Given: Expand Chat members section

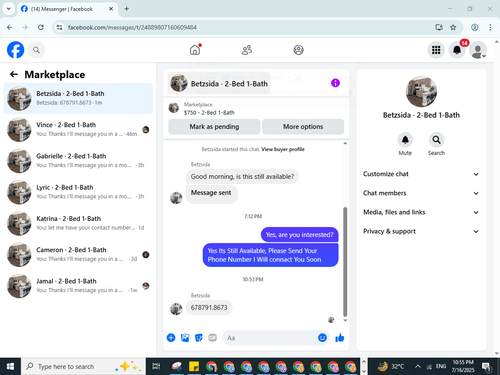Looking at the screenshot, I should coord(421,193).
